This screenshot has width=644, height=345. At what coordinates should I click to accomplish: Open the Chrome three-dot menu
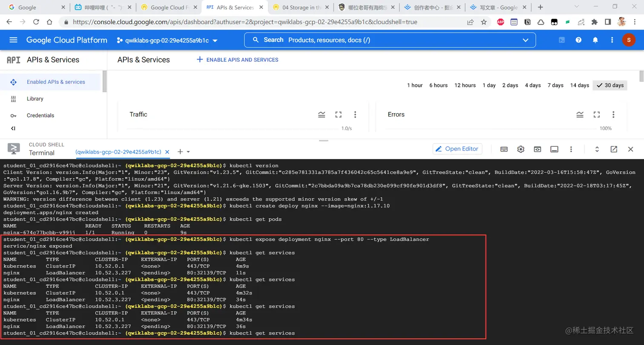tap(635, 22)
